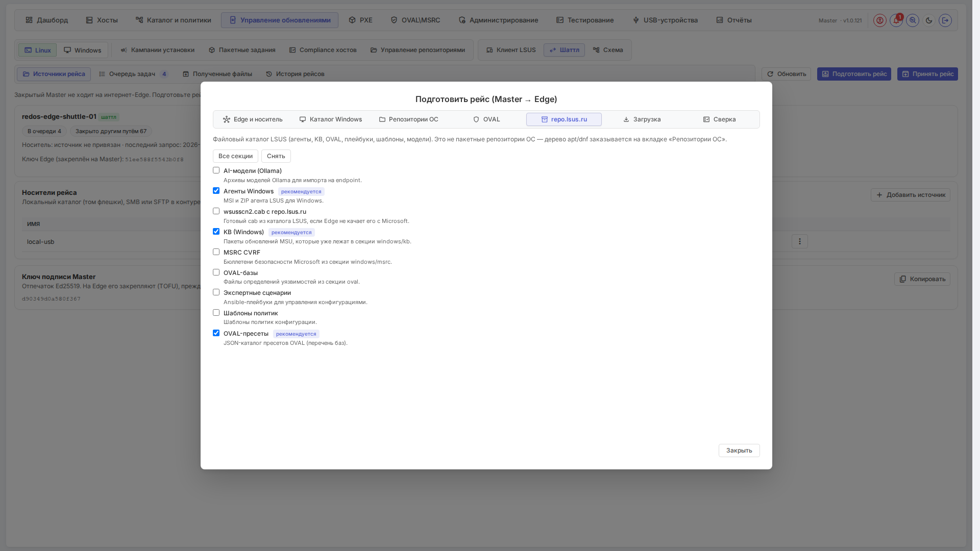Switch to Edge и носитель tab

pyautogui.click(x=253, y=119)
